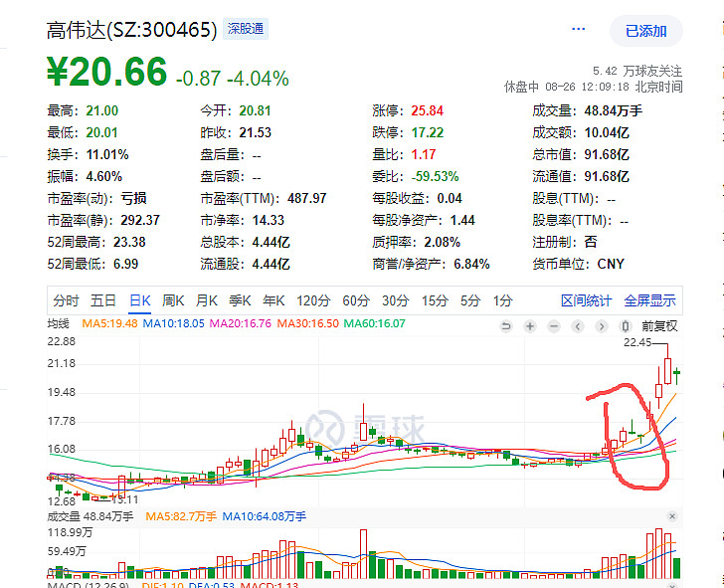The image size is (724, 588).
Task: Click the 22.45 high price marker
Action: click(637, 342)
